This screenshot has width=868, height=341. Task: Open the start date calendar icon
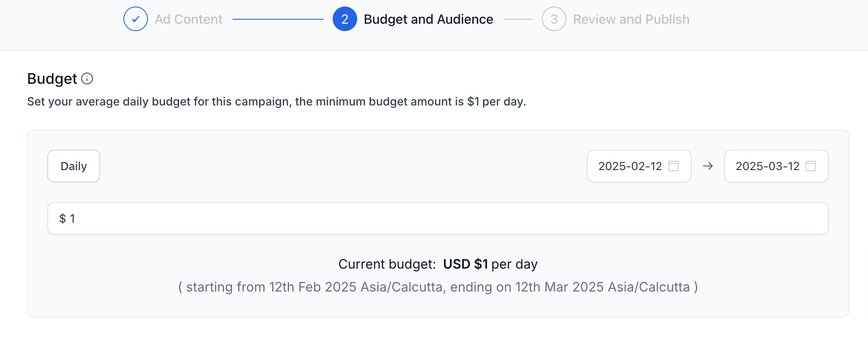coord(673,166)
